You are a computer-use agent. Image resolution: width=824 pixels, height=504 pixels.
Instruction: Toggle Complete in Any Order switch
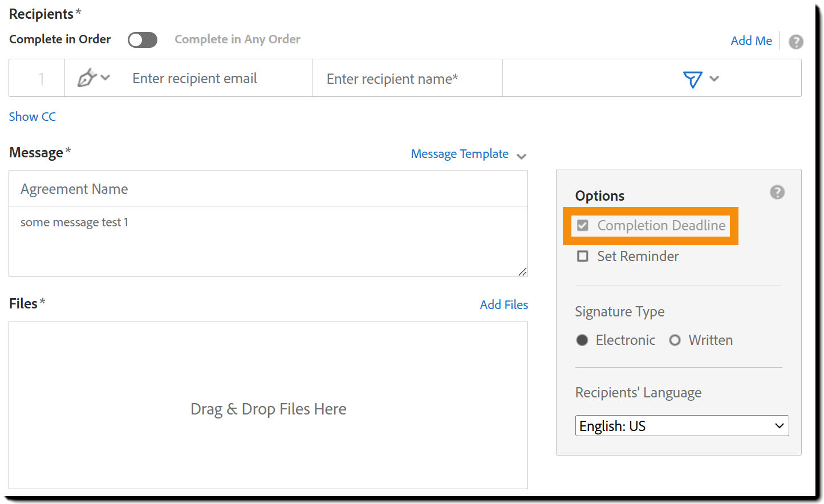[x=142, y=39]
